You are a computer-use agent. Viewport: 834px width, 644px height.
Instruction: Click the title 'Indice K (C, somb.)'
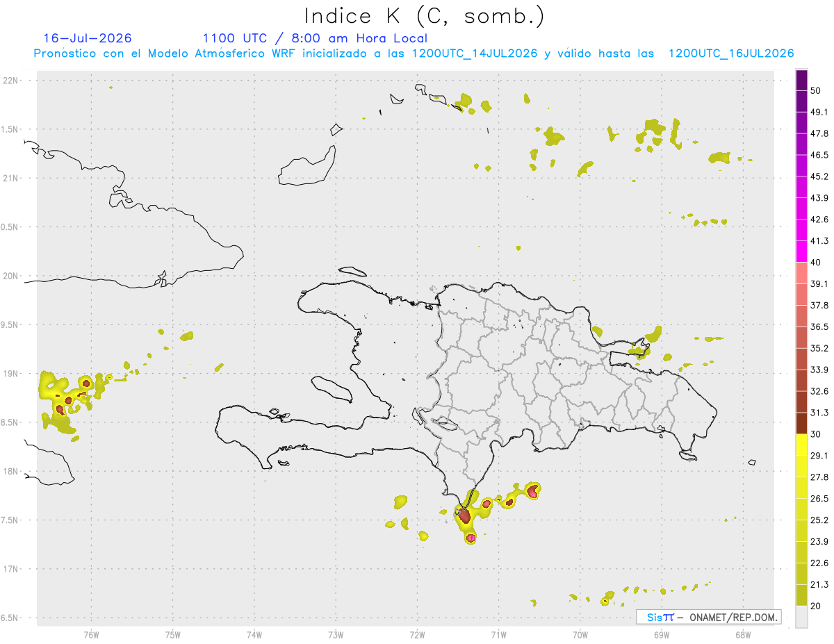pyautogui.click(x=425, y=16)
